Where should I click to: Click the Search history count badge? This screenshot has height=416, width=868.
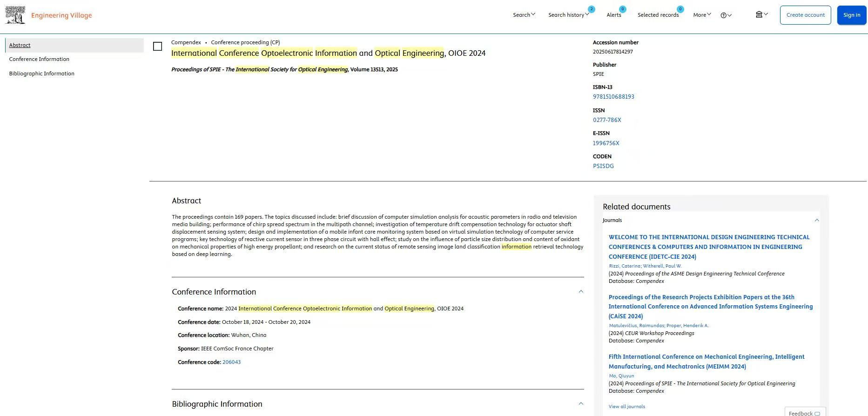[591, 9]
